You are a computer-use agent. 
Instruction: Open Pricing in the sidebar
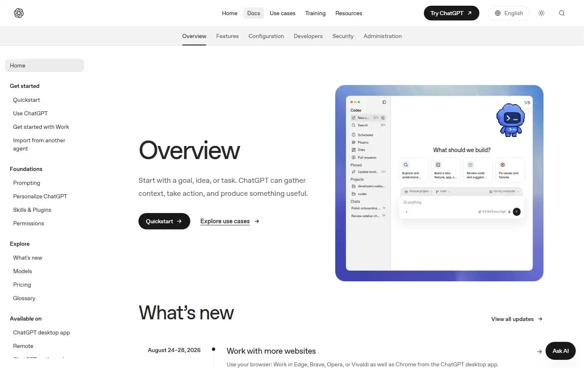point(22,285)
